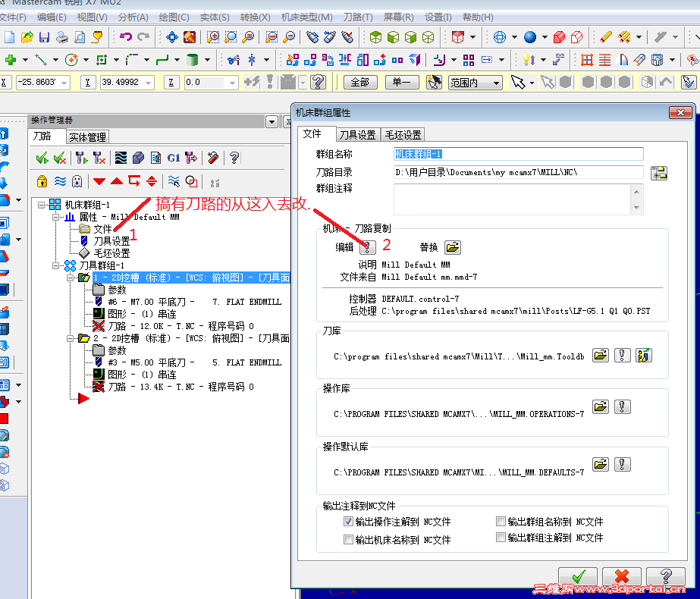Click the Fit to screen icon

coord(172,37)
